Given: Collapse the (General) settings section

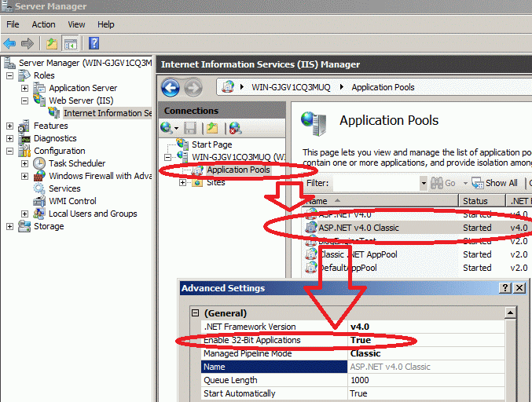Looking at the screenshot, I should point(196,313).
